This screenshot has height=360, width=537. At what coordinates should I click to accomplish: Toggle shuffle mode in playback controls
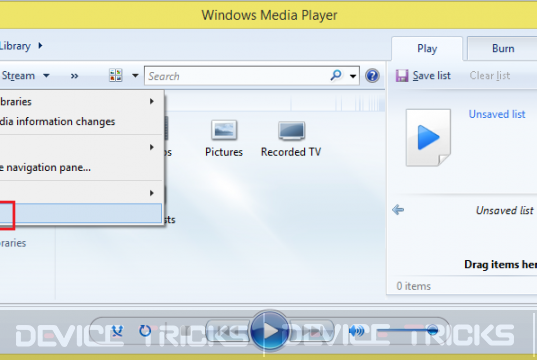coord(117,331)
